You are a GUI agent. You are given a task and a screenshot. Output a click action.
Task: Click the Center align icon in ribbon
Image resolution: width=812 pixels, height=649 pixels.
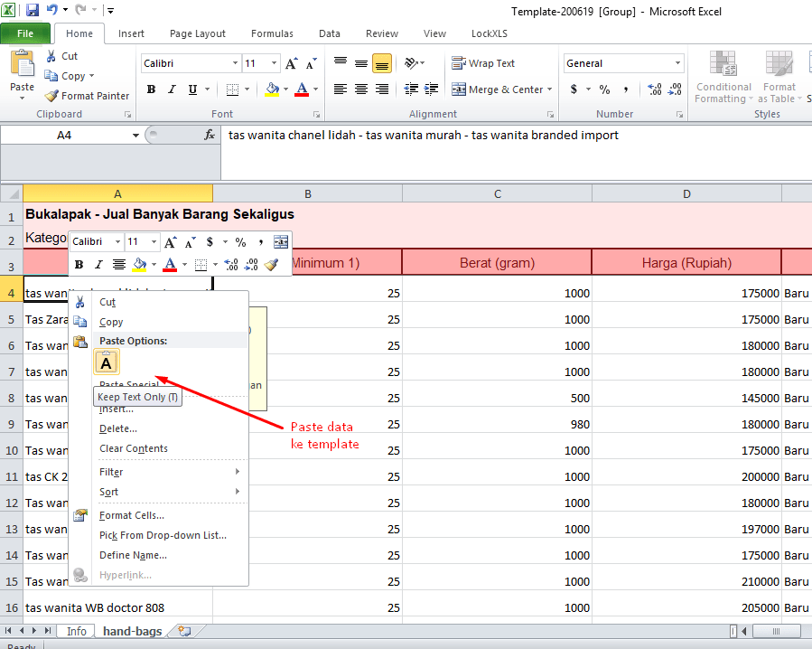(361, 89)
